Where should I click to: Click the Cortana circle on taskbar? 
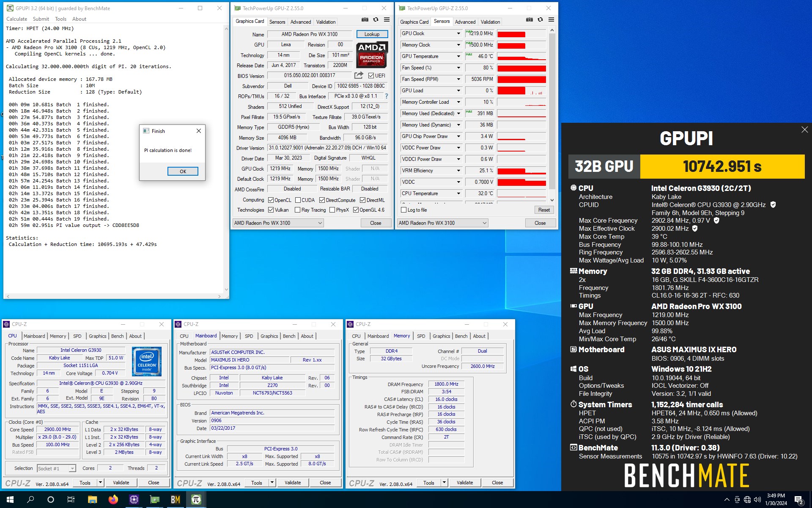pos(51,500)
